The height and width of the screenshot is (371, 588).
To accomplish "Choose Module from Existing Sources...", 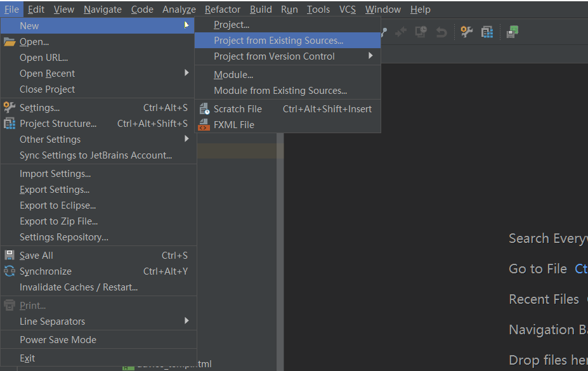I will [x=287, y=90].
